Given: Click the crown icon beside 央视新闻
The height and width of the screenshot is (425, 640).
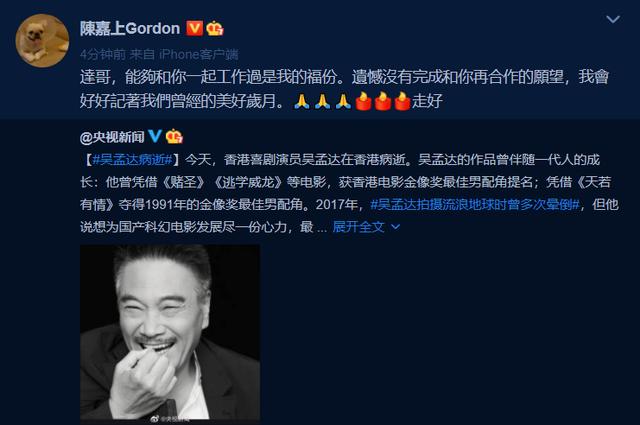Looking at the screenshot, I should [174, 136].
